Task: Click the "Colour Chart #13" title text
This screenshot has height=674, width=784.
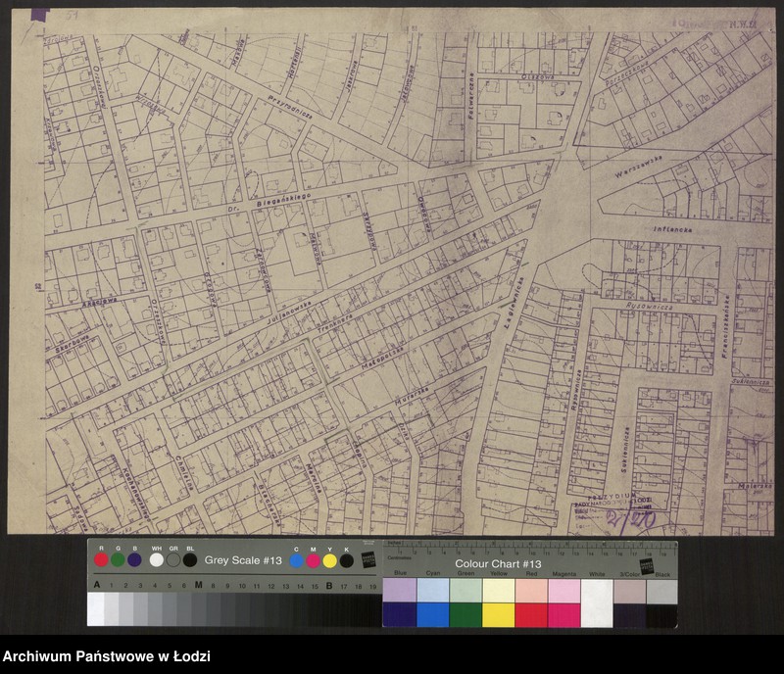Action: click(498, 564)
